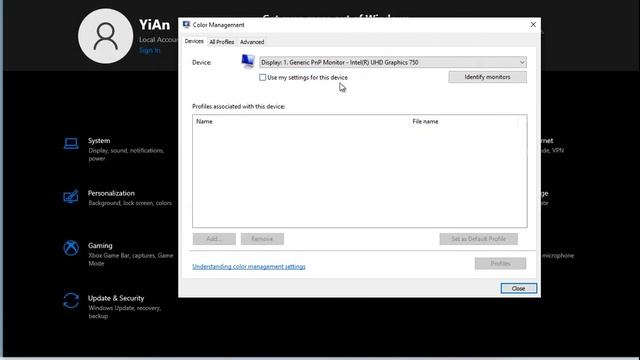Click the Color Management title bar icon
The height and width of the screenshot is (360, 640).
(187, 25)
